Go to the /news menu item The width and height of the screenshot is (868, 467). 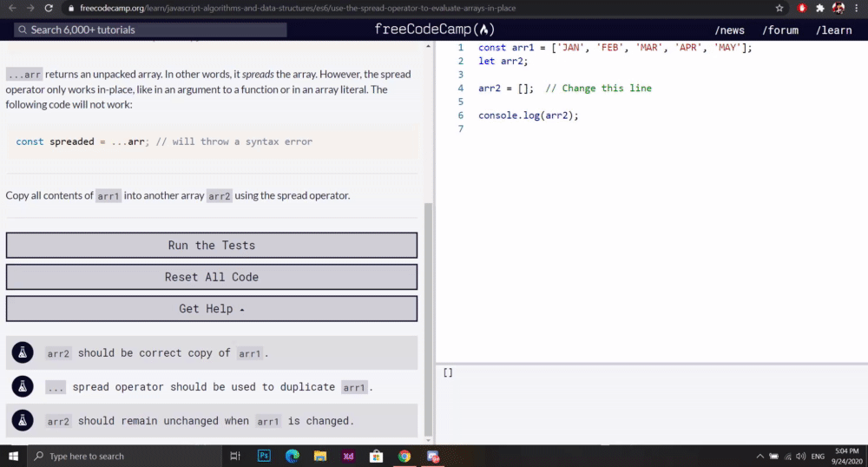point(730,30)
